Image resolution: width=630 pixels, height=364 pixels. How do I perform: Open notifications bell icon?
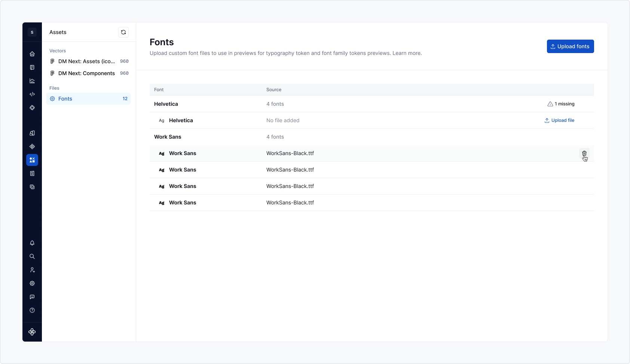(32, 243)
